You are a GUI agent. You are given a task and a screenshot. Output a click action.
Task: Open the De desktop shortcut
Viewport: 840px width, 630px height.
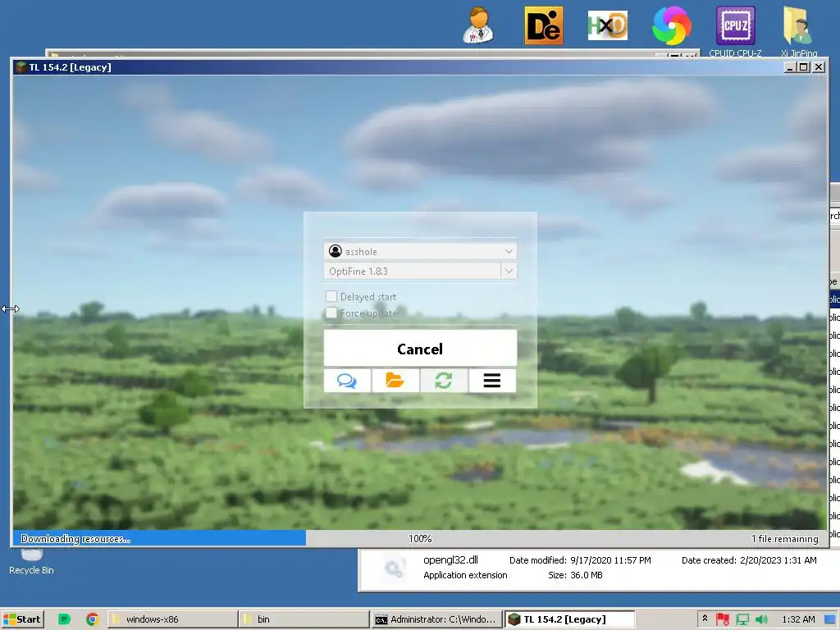[543, 25]
